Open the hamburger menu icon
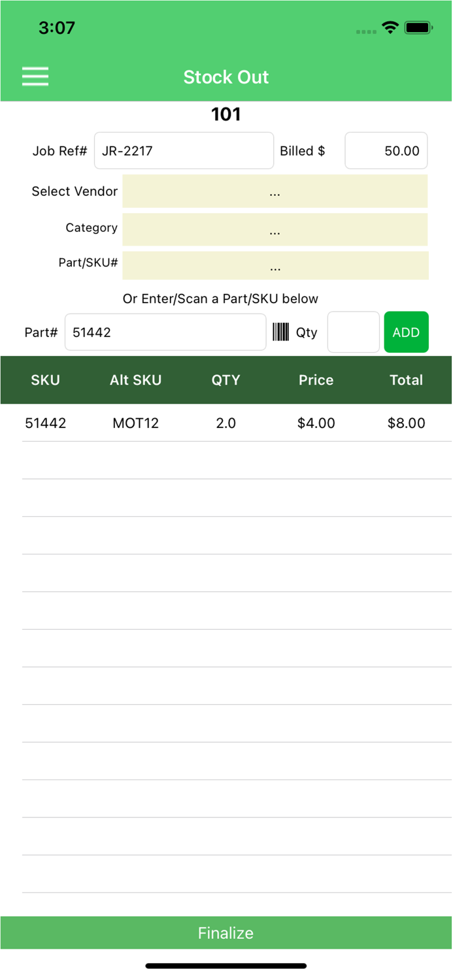The height and width of the screenshot is (980, 453). coord(35,76)
